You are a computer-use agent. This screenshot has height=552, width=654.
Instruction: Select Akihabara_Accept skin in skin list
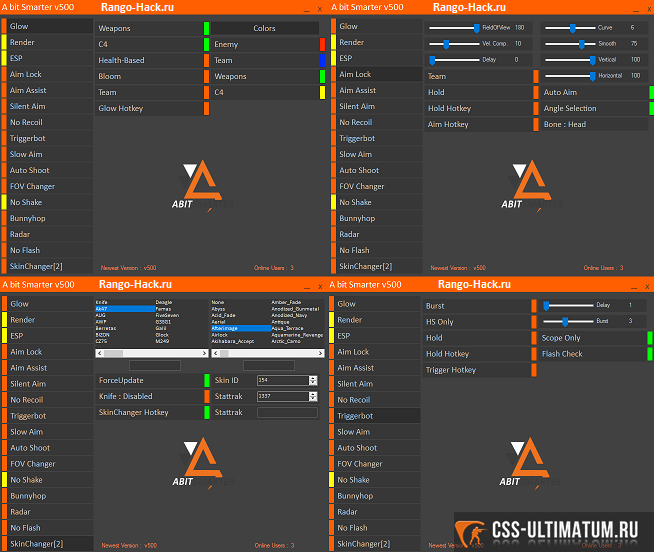(233, 341)
